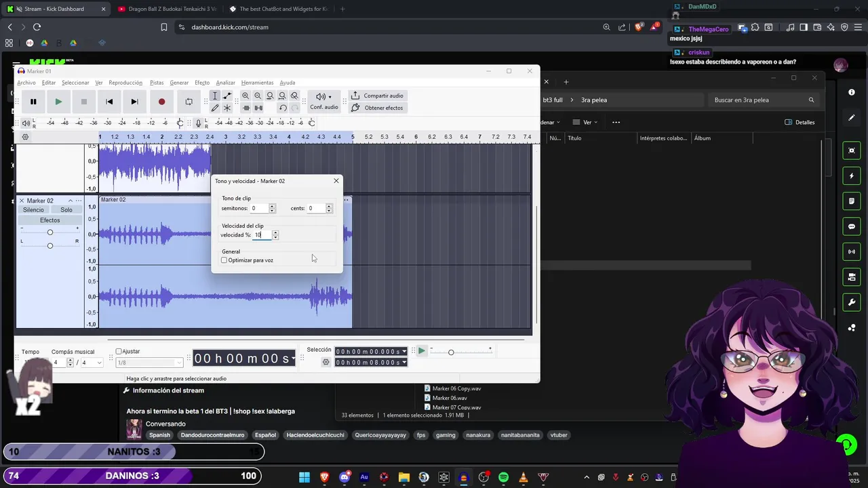Open the Archivo menu

click(26, 83)
